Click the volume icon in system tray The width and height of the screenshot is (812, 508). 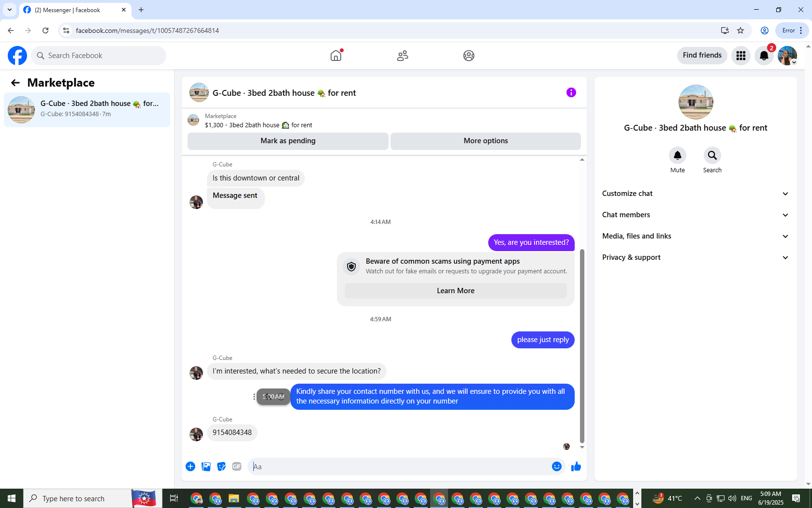[x=732, y=498]
